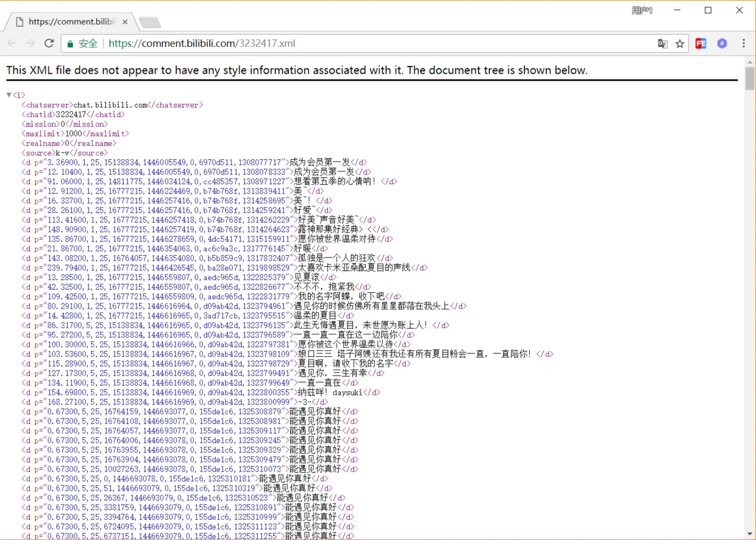
Task: Open the blue hexagon extension icon
Action: click(x=722, y=43)
